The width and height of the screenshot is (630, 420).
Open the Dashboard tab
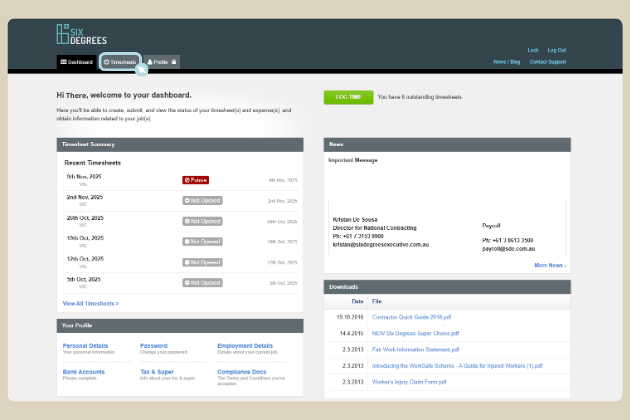[77, 62]
